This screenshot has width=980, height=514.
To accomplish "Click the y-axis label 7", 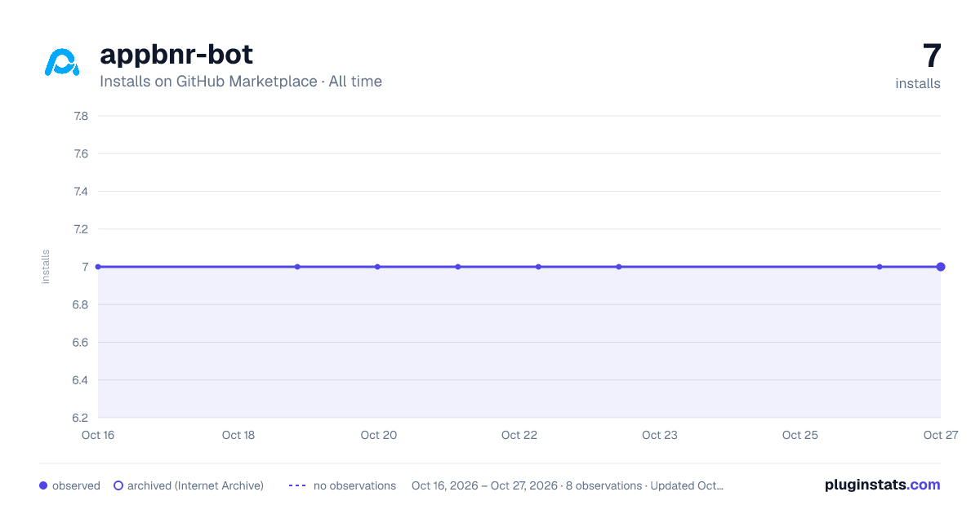I will [x=85, y=267].
